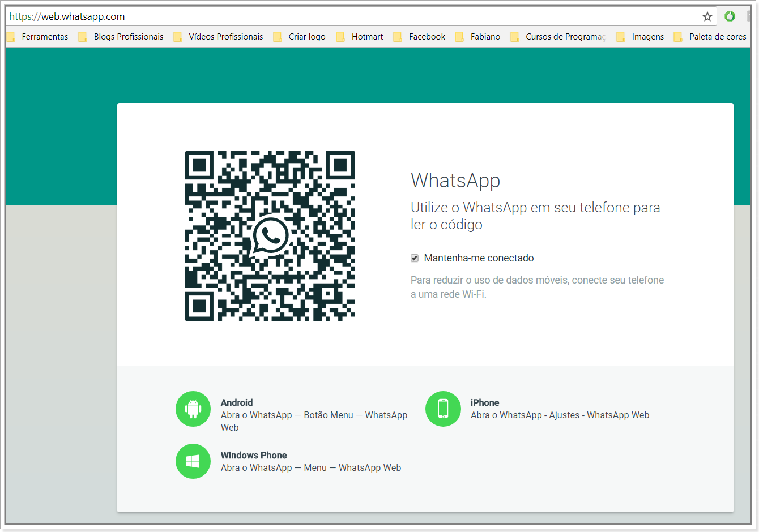759x532 pixels.
Task: Open the Cursos de Programação bookmark folder
Action: tap(558, 37)
